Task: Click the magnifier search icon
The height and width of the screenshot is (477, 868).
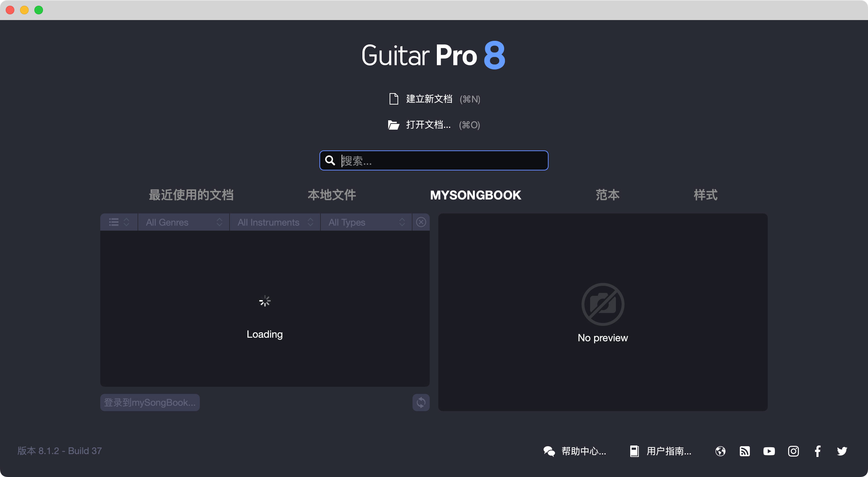Action: pos(330,160)
